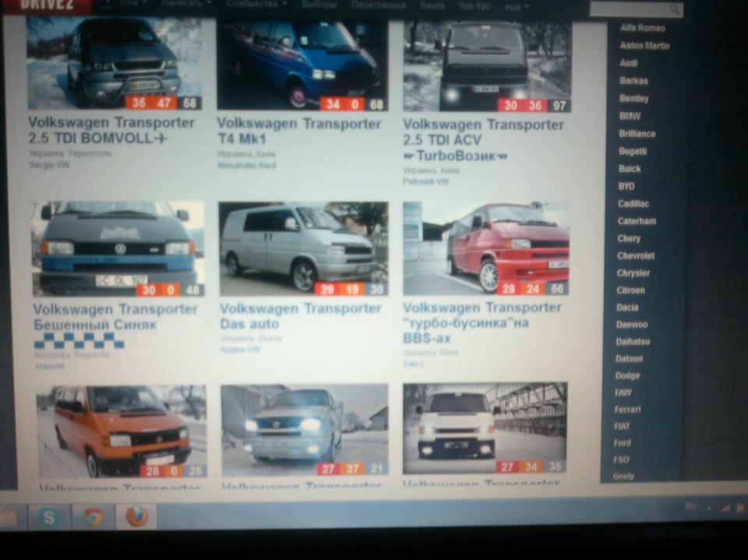Visit user staventi profile
The height and width of the screenshot is (560, 748).
point(49,366)
